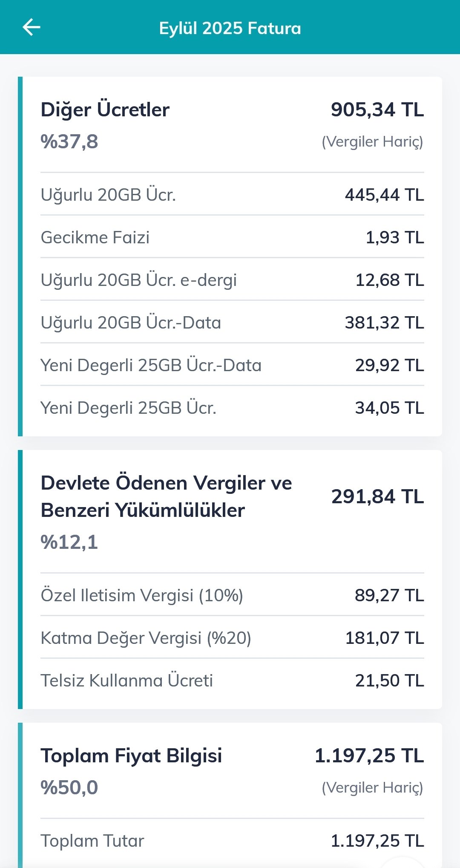Tap the %50,0 percentage label

tap(69, 787)
